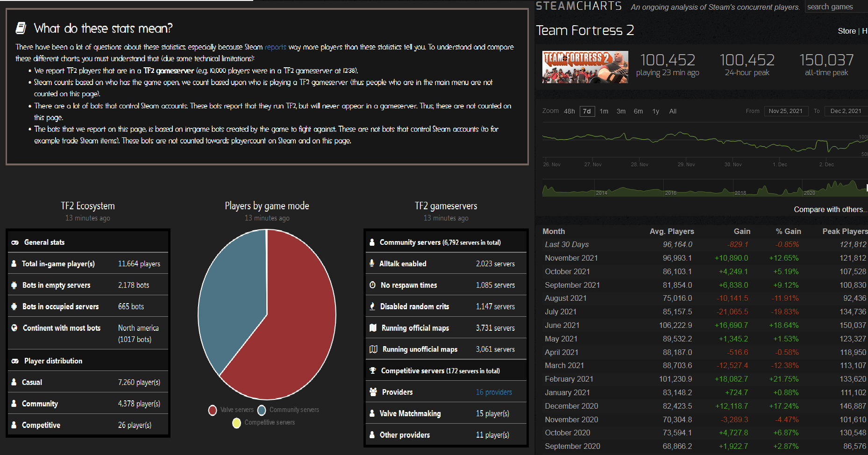The width and height of the screenshot is (868, 455).
Task: Click the Community player icon in Player distribution
Action: point(14,404)
